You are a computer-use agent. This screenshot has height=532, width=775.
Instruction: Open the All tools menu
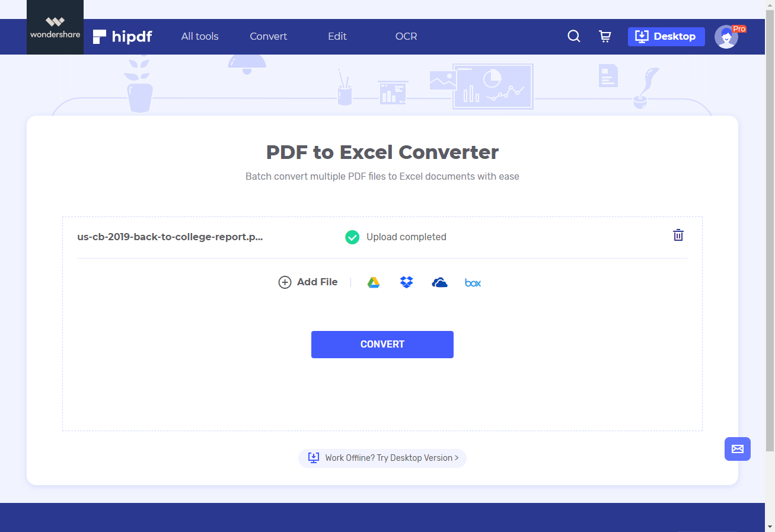tap(200, 36)
